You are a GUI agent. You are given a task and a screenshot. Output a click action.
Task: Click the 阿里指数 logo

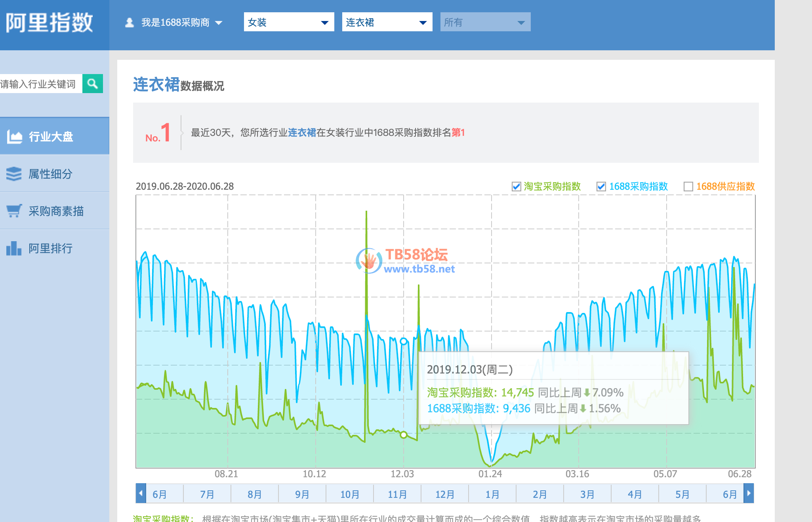pos(50,23)
